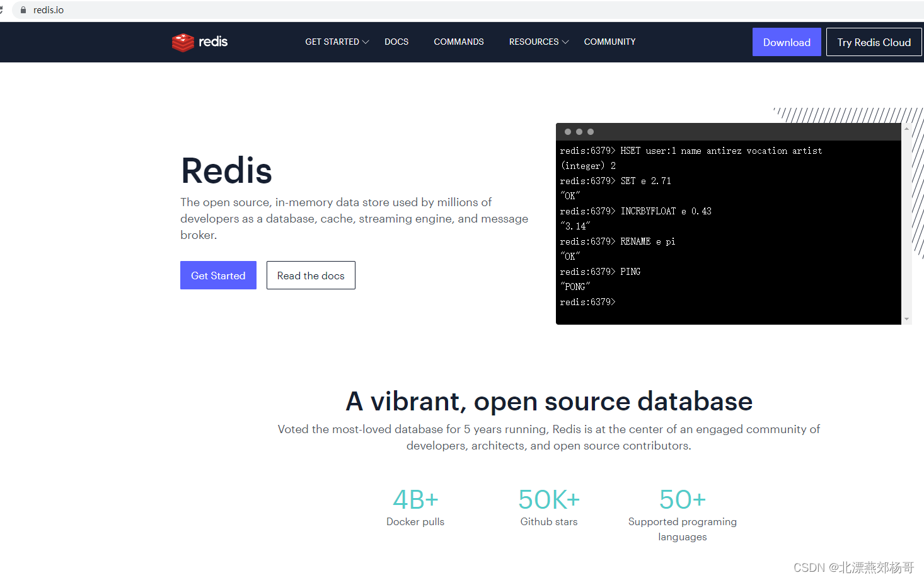The width and height of the screenshot is (924, 580).
Task: Click the 'A vibrant, open source database' heading
Action: (x=549, y=402)
